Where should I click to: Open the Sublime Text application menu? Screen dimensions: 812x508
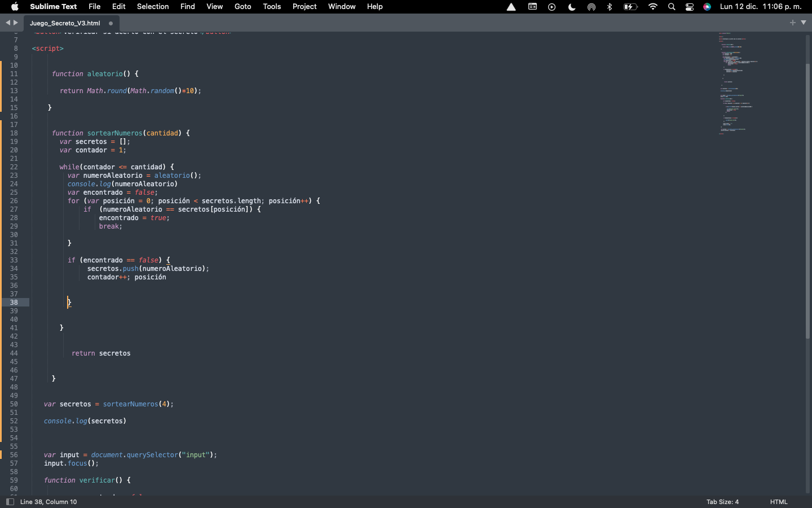[x=54, y=7]
